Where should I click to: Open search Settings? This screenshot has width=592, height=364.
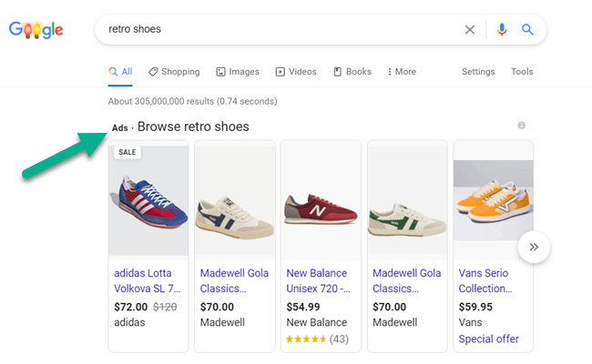[x=478, y=72]
